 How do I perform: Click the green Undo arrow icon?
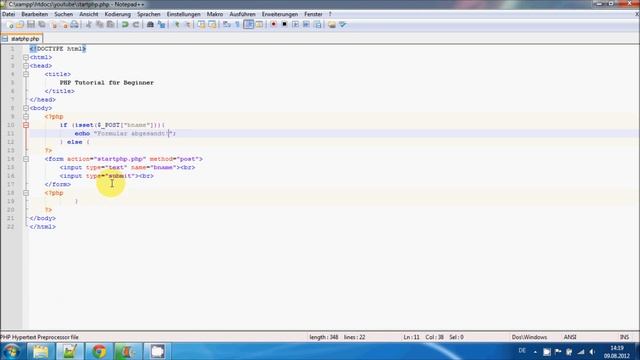pyautogui.click(x=125, y=24)
